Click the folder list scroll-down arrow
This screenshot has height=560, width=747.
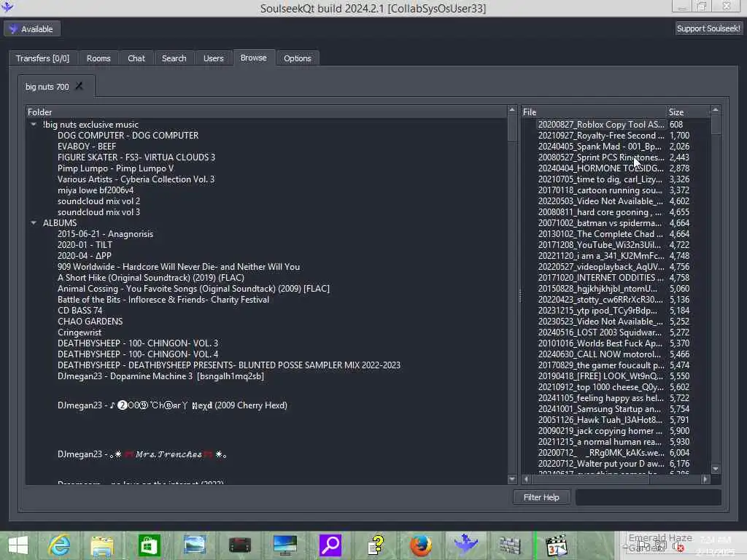point(512,479)
